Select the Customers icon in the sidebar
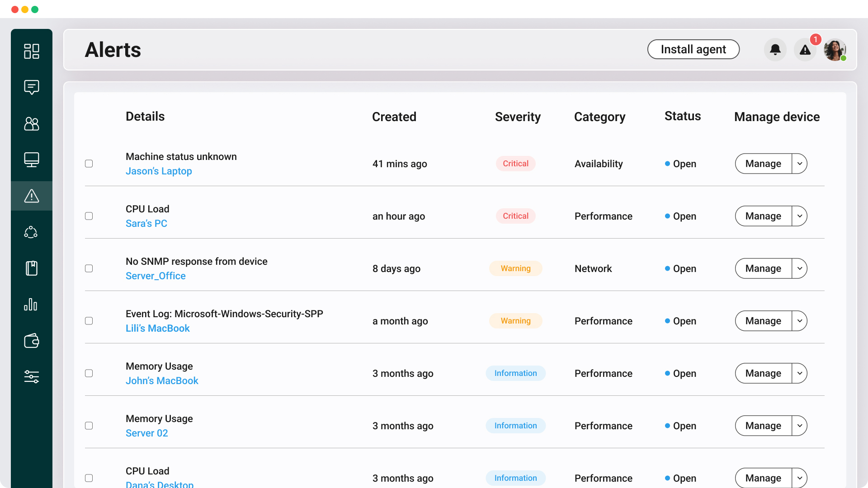 point(32,124)
